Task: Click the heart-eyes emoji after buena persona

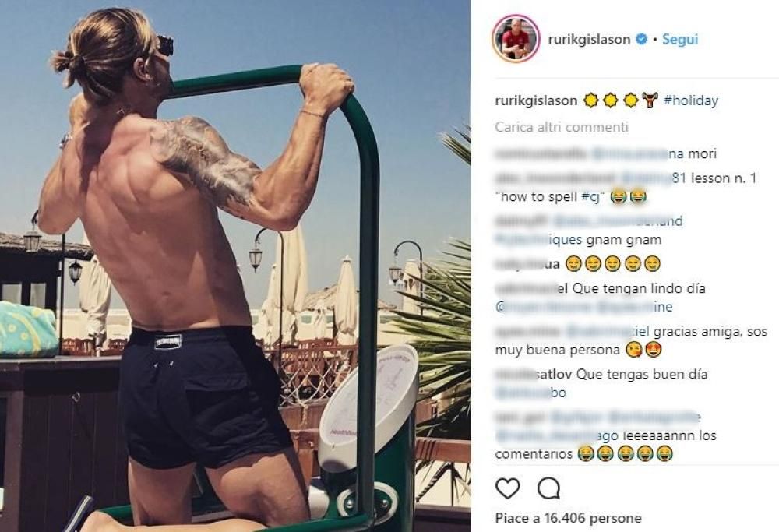Action: (654, 351)
